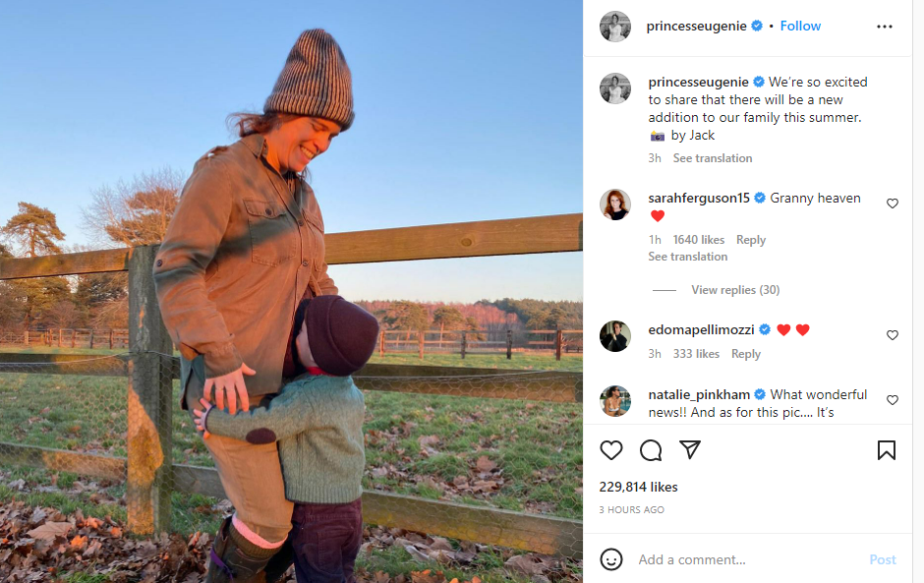Like the post using the heart icon
Viewport: 924px width, 583px height.
pos(611,450)
